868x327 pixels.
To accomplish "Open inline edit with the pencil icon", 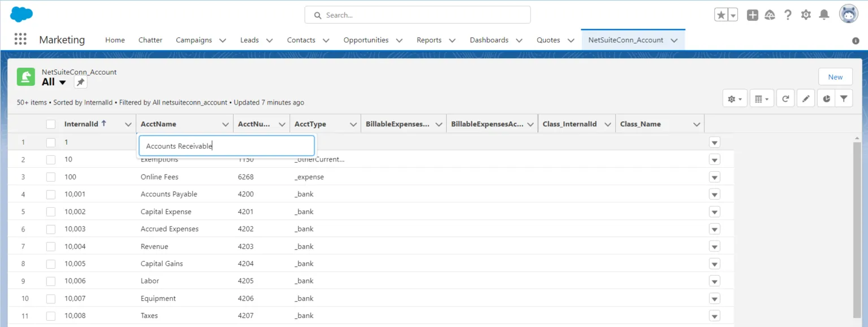I will tap(805, 98).
